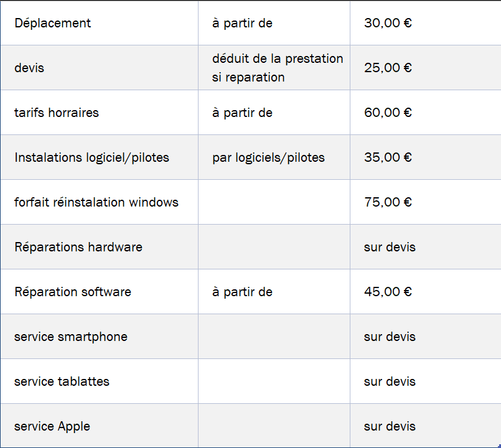Select forfait réinstalation windows cell

99,202
